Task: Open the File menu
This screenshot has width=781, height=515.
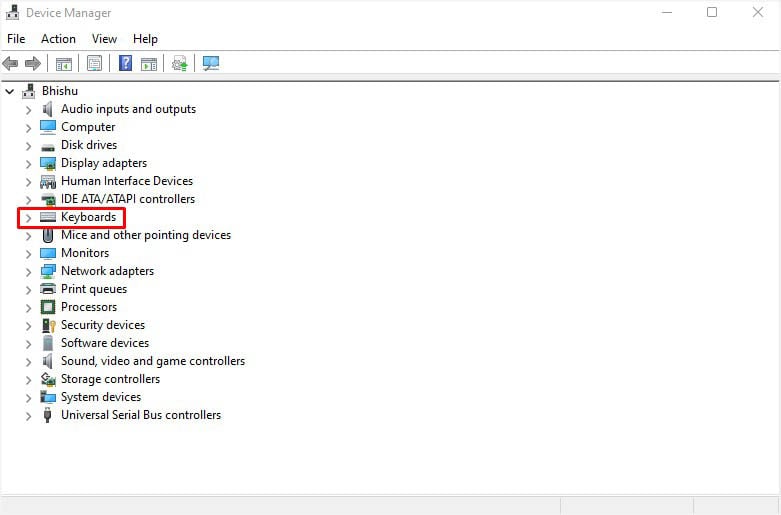Action: coord(16,39)
